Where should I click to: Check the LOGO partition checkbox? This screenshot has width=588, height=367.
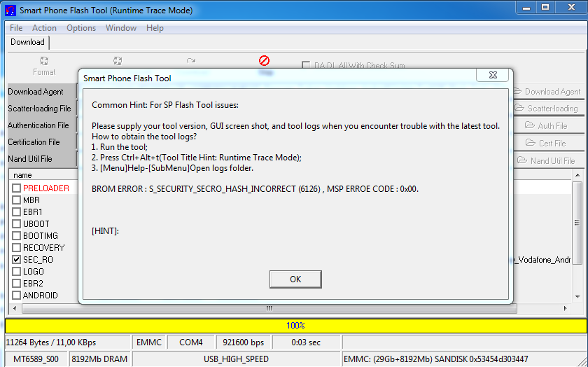[x=17, y=272]
